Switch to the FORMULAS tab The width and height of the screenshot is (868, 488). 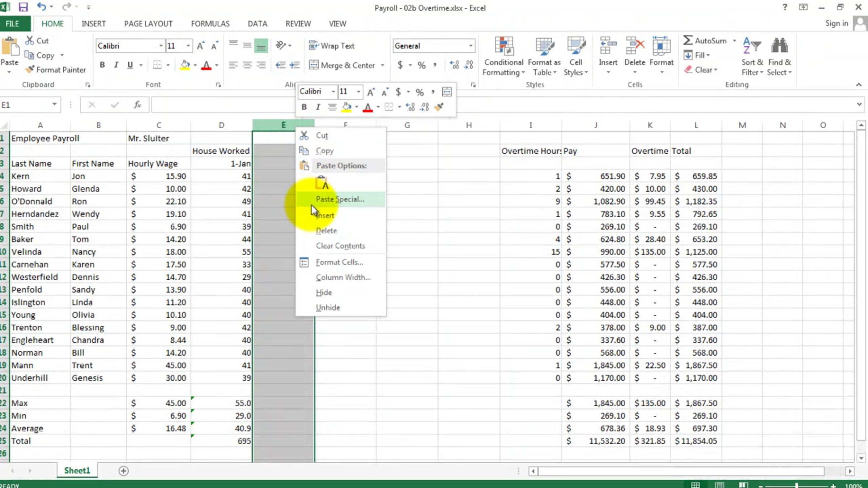click(x=210, y=24)
